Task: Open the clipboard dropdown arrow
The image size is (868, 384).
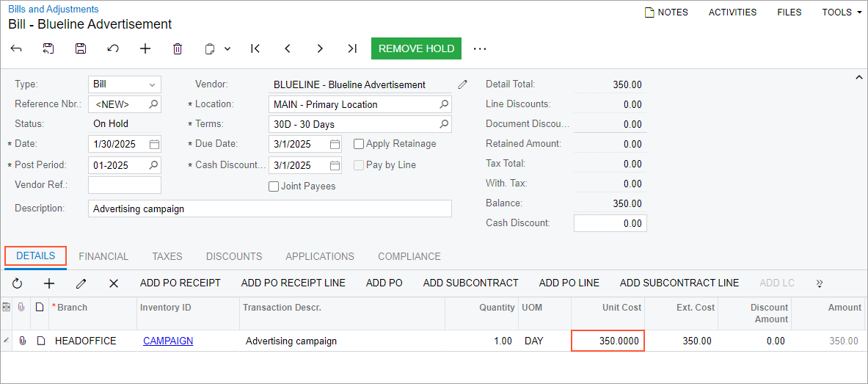Action: click(x=227, y=48)
